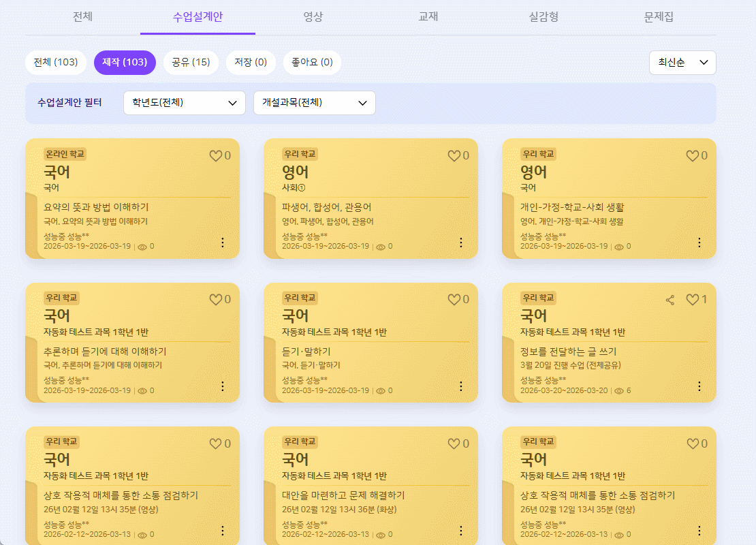
Task: Open three-dot menu on 개인-가정-학교-사회 생활 card
Action: coord(699,243)
